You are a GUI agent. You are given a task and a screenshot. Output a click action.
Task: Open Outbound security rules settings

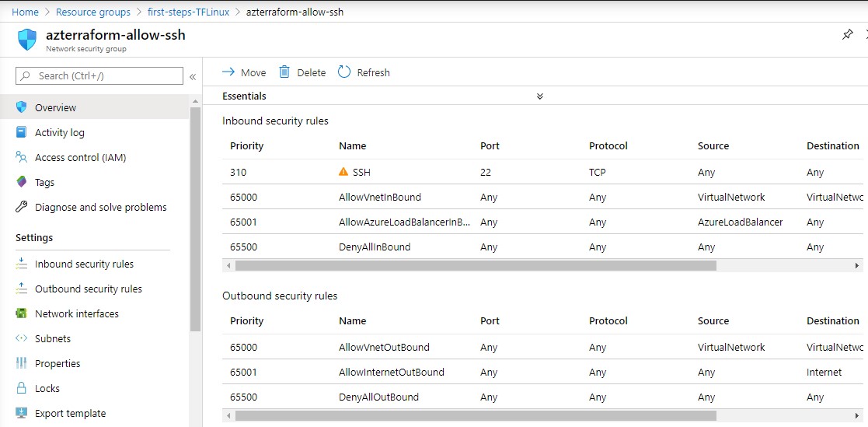pyautogui.click(x=88, y=289)
